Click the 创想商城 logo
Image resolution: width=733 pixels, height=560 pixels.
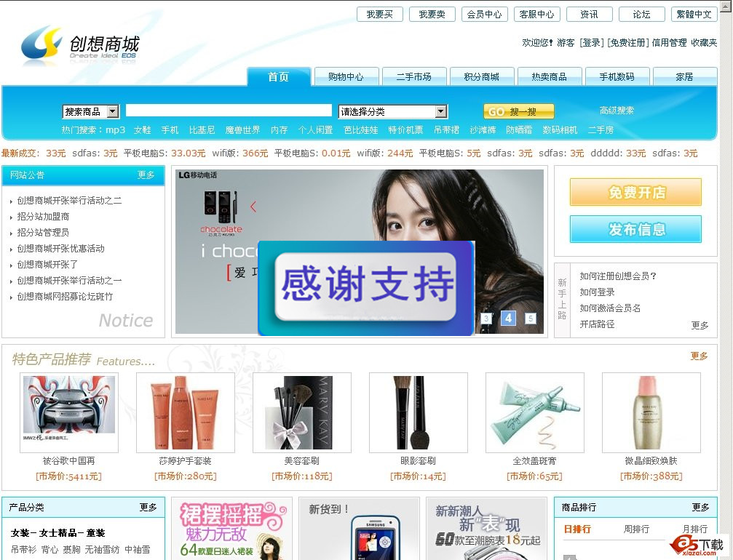coord(80,45)
